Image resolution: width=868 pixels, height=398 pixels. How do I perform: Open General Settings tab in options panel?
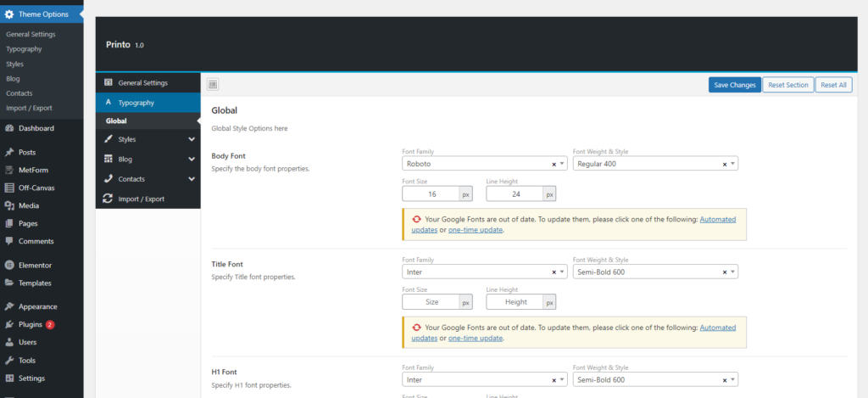[x=142, y=82]
